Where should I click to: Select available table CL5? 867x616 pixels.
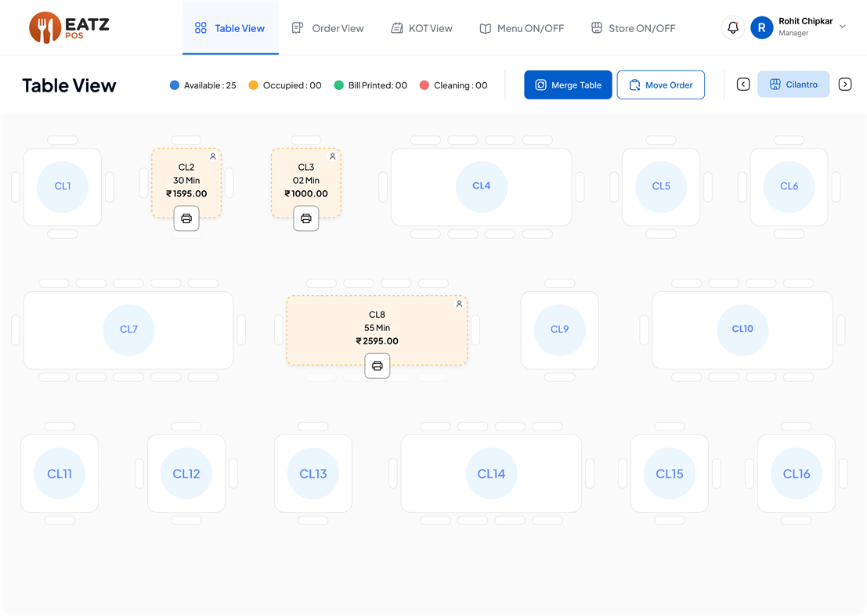(661, 187)
